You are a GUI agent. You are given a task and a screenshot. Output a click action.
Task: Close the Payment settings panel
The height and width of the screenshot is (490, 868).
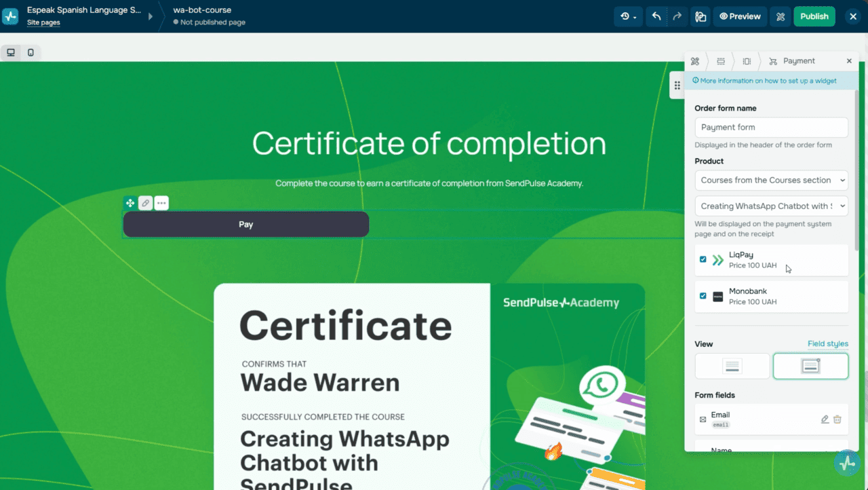pos(849,61)
